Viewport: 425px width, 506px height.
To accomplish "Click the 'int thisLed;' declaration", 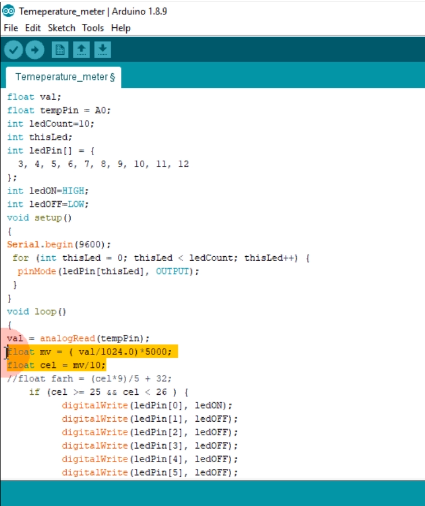I will (40, 137).
